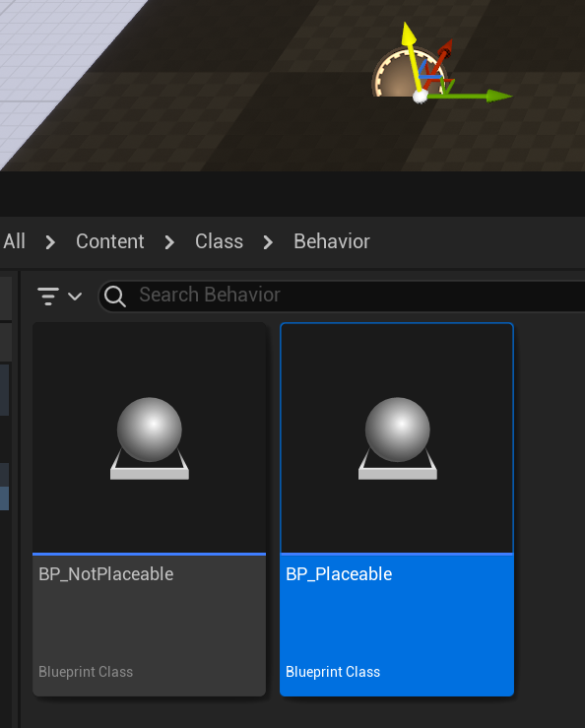Go to All in breadcrumb
Image resolution: width=585 pixels, height=728 pixels.
click(15, 241)
